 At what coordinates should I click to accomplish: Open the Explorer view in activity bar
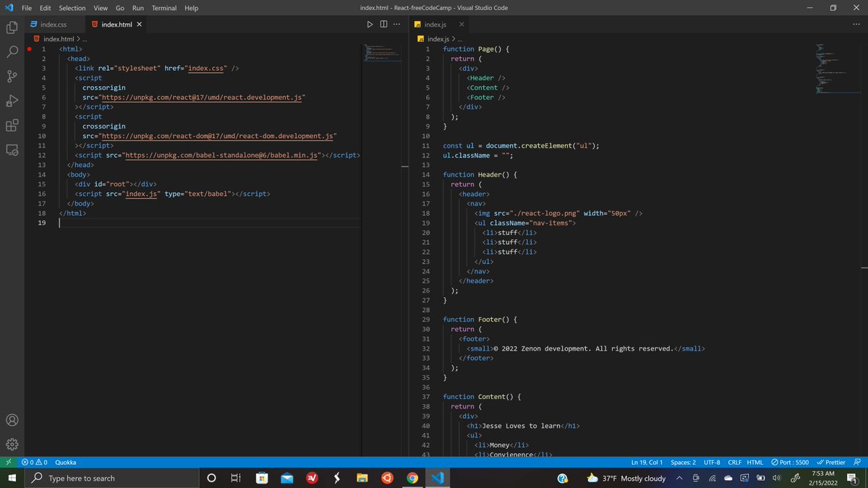[12, 28]
